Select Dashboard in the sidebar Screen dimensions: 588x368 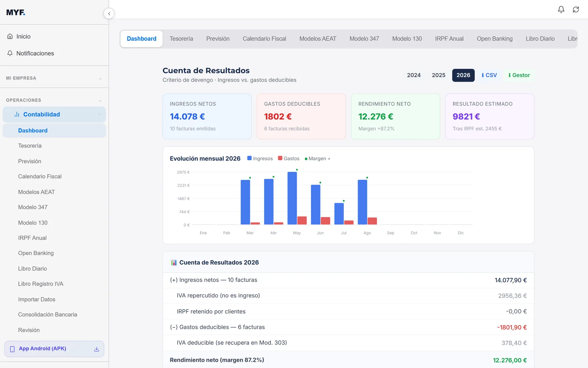click(54, 131)
